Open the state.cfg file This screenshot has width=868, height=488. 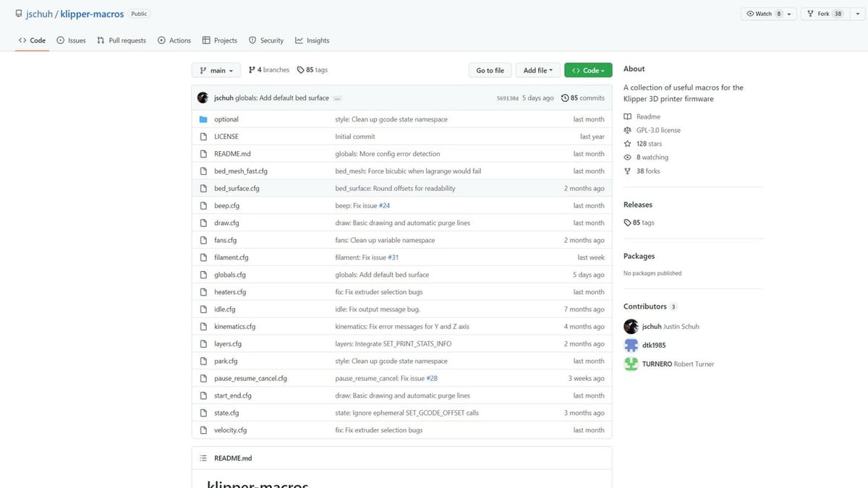point(226,413)
